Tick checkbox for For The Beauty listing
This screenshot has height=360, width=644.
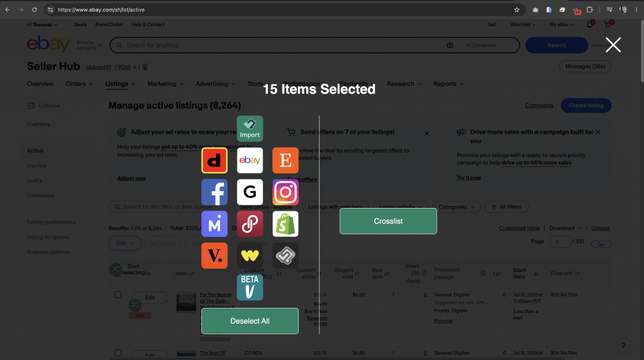tap(118, 294)
